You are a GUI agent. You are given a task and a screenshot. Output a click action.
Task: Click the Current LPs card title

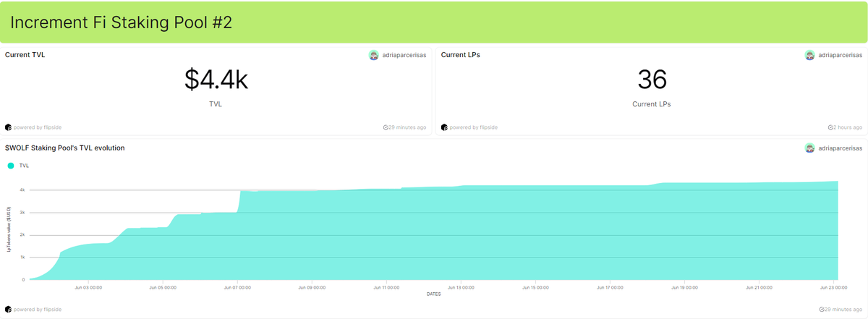tap(461, 55)
